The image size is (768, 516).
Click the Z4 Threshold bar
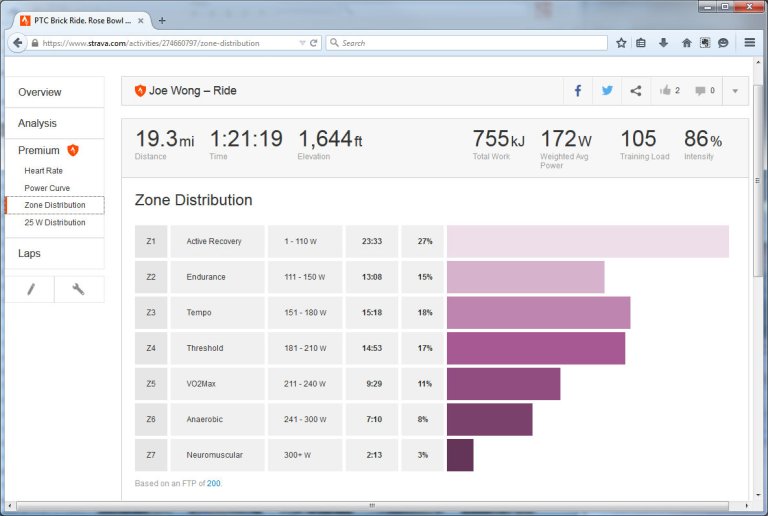[536, 348]
